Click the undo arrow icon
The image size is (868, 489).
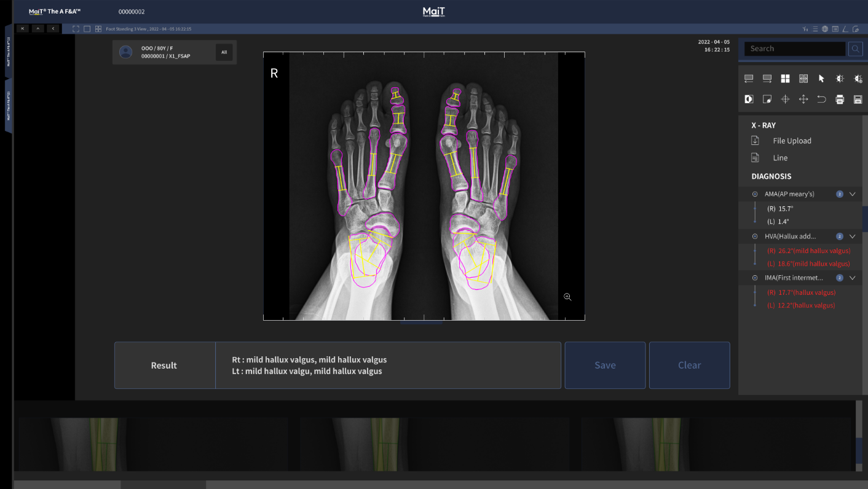tap(821, 100)
